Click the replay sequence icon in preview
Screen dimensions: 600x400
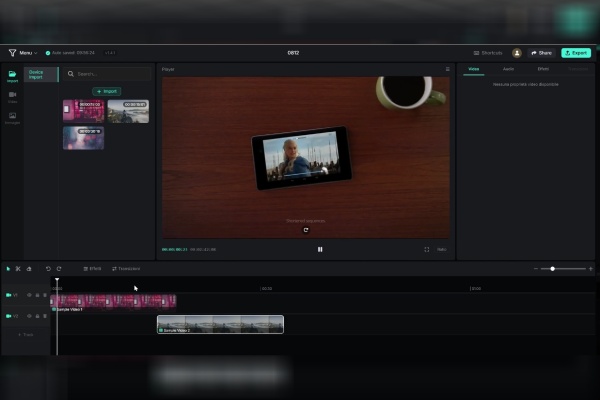pos(306,230)
